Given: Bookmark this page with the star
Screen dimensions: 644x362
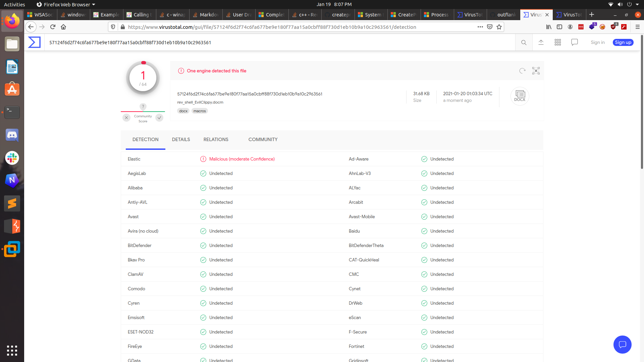Looking at the screenshot, I should [499, 27].
